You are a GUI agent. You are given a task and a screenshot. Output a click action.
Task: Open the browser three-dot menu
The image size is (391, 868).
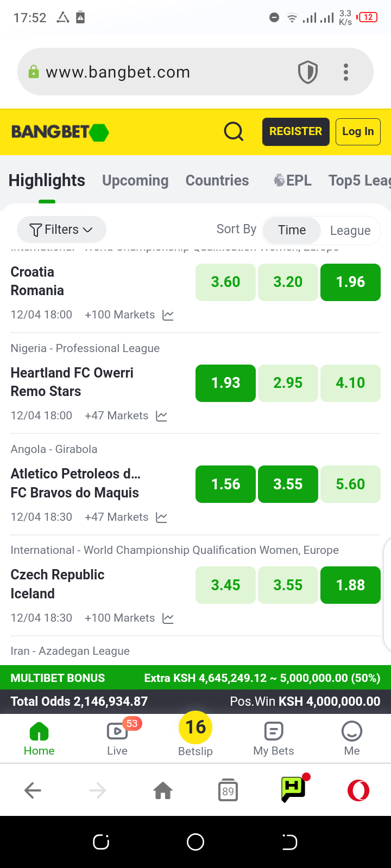coord(346,72)
